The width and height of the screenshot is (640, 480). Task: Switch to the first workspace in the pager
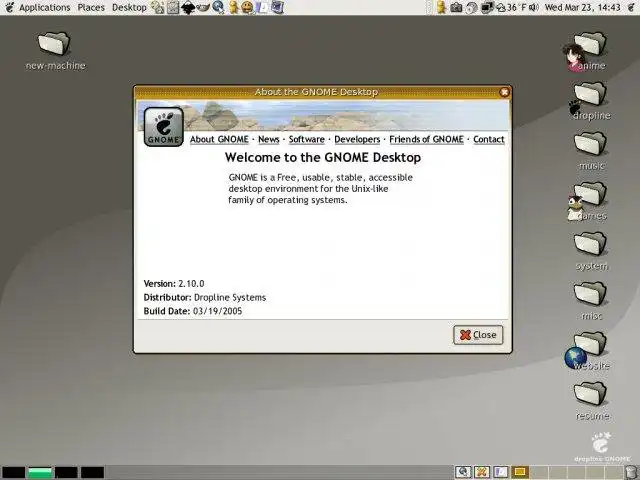click(x=13, y=473)
